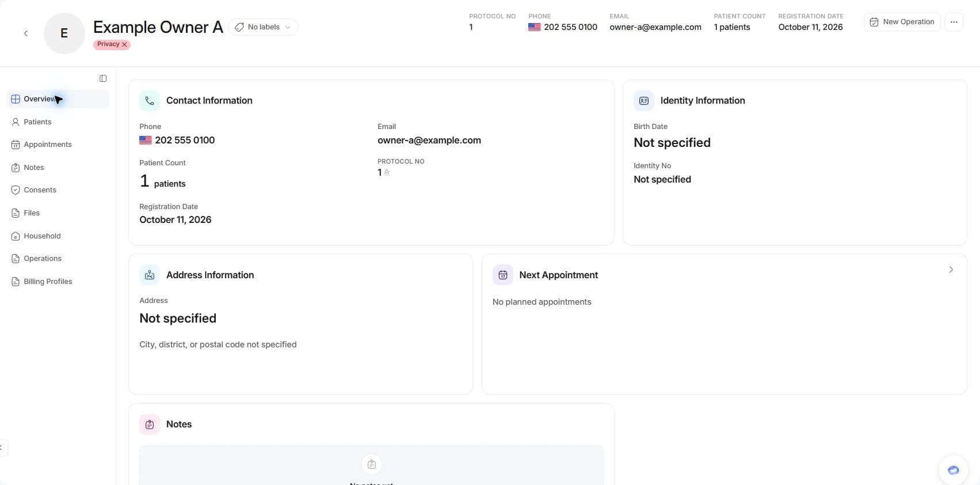Click the No planned appointments text
Image resolution: width=980 pixels, height=485 pixels.
click(542, 302)
